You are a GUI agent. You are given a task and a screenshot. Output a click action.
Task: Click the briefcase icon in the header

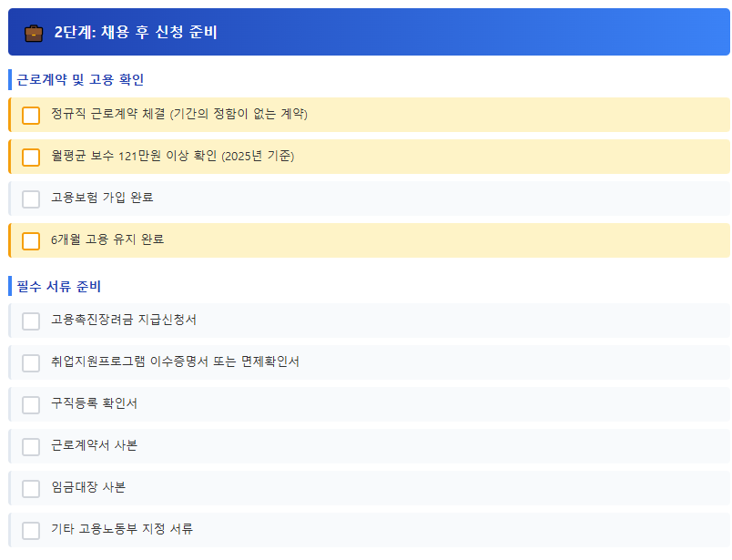click(x=34, y=33)
